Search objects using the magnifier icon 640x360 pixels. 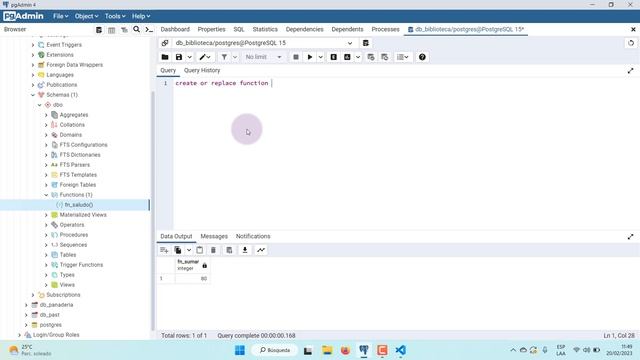point(136,29)
